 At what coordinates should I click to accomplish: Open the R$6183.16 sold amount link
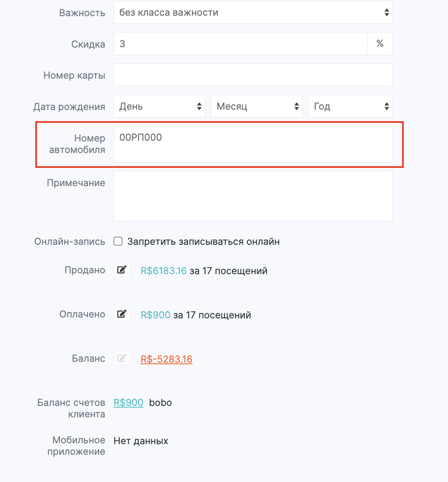pyautogui.click(x=164, y=271)
